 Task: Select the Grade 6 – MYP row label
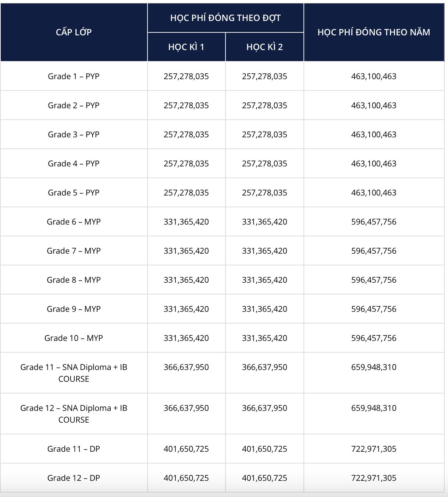74,222
